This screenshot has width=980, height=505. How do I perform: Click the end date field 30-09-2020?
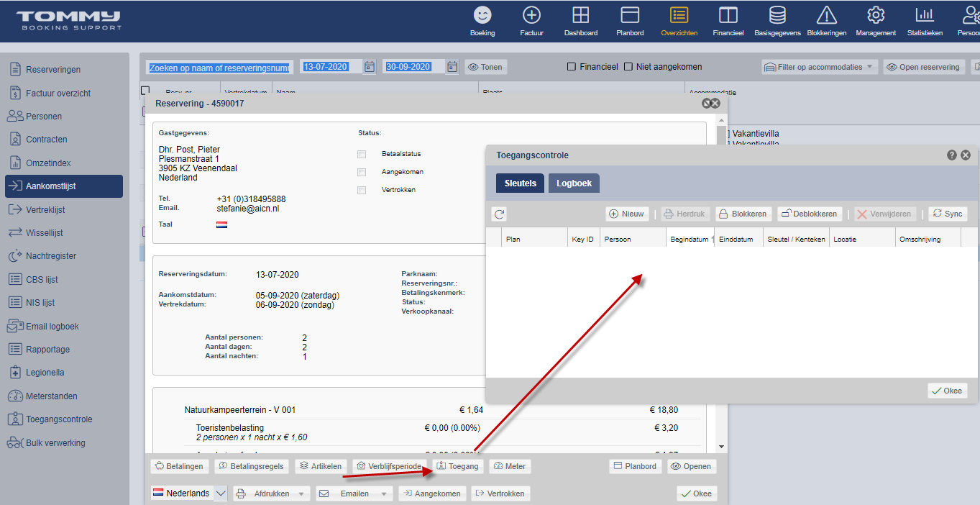414,67
